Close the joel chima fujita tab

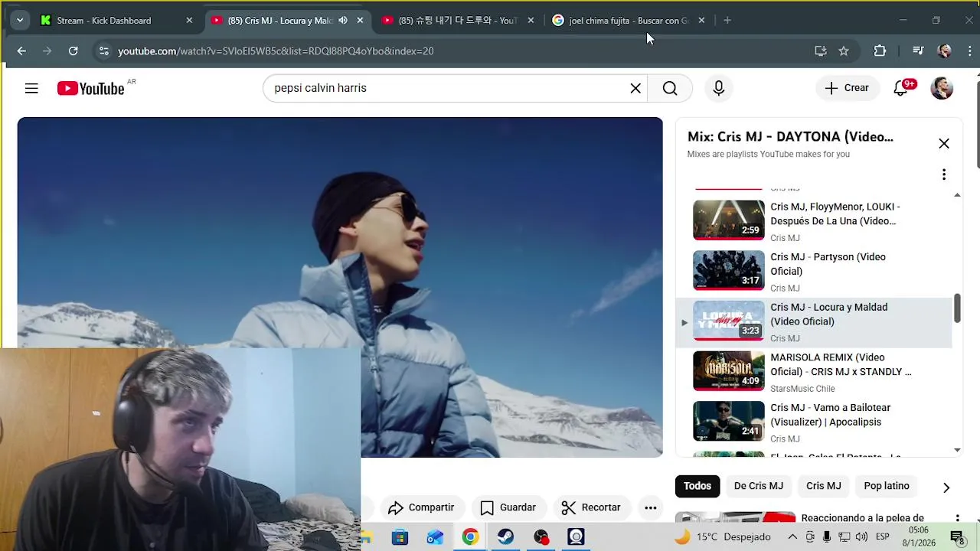click(x=701, y=21)
